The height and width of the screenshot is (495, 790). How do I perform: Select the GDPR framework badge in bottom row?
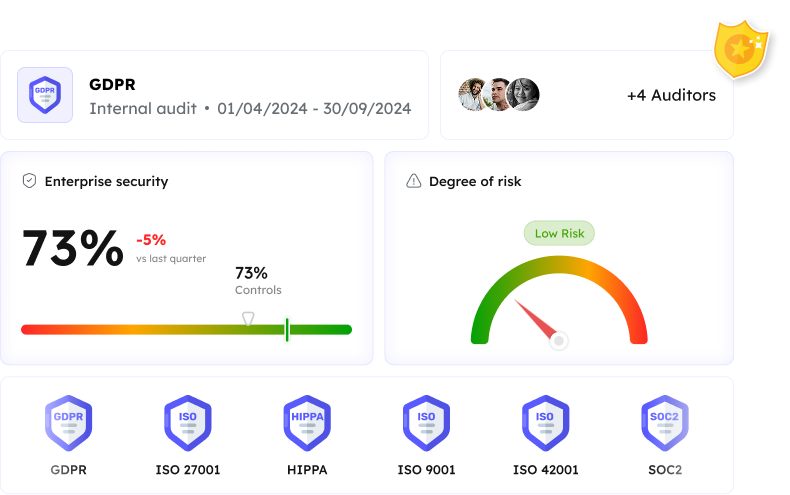69,423
